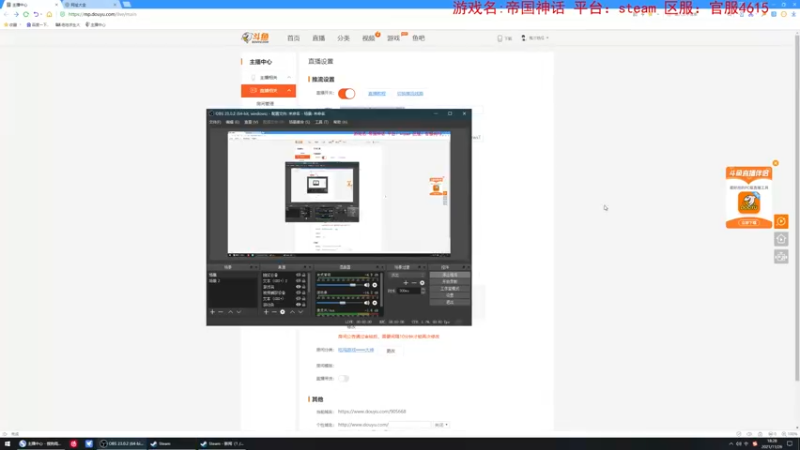Viewport: 800px width, 450px height.
Task: Toggle lock for 文本 (GDI+) source
Action: coord(304,298)
